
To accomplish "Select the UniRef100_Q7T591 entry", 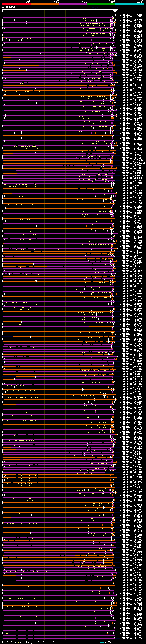I will pos(131,201).
